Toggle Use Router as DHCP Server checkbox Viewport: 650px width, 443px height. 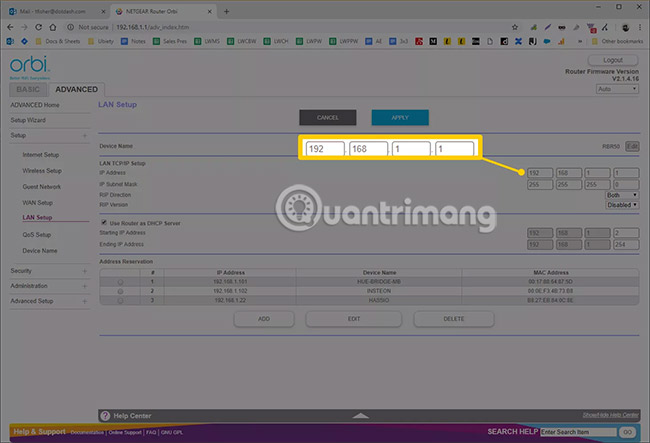(105, 221)
